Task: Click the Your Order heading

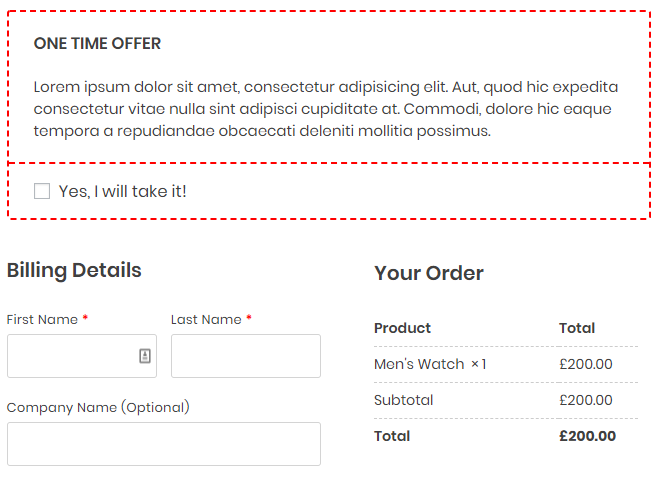Action: coord(428,273)
